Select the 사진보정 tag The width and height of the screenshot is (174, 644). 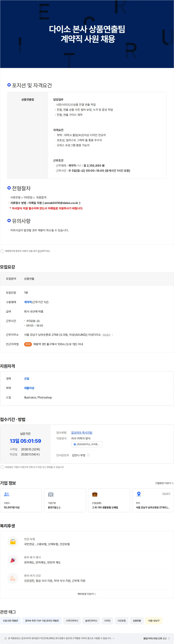click(x=121, y=621)
